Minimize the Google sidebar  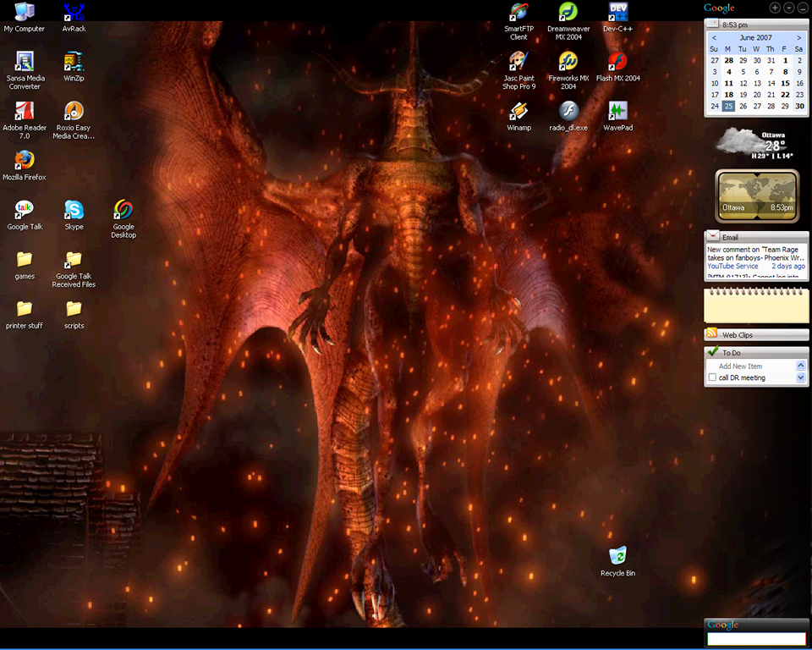coord(802,8)
